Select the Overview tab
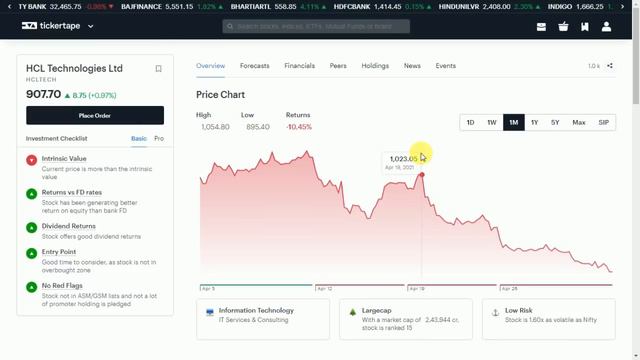This screenshot has height=360, width=640. coord(210,66)
